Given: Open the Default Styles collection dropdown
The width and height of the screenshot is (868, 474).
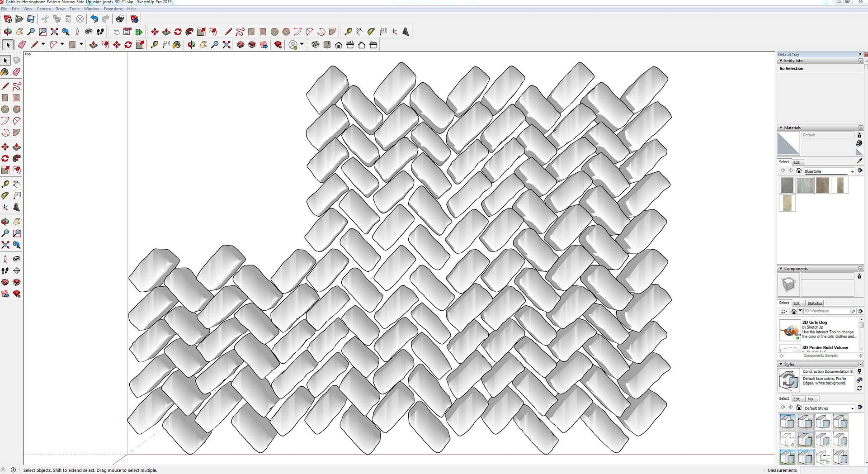Looking at the screenshot, I should point(852,408).
